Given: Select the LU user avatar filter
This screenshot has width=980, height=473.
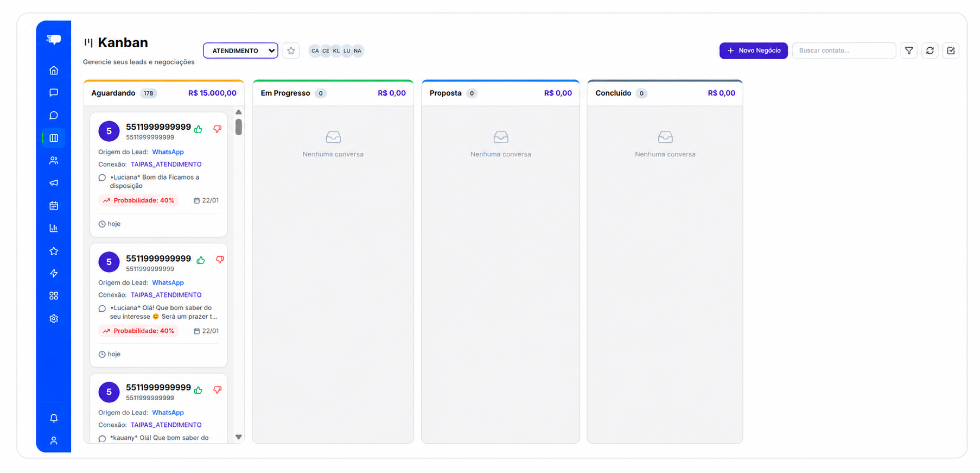Looking at the screenshot, I should pyautogui.click(x=347, y=51).
